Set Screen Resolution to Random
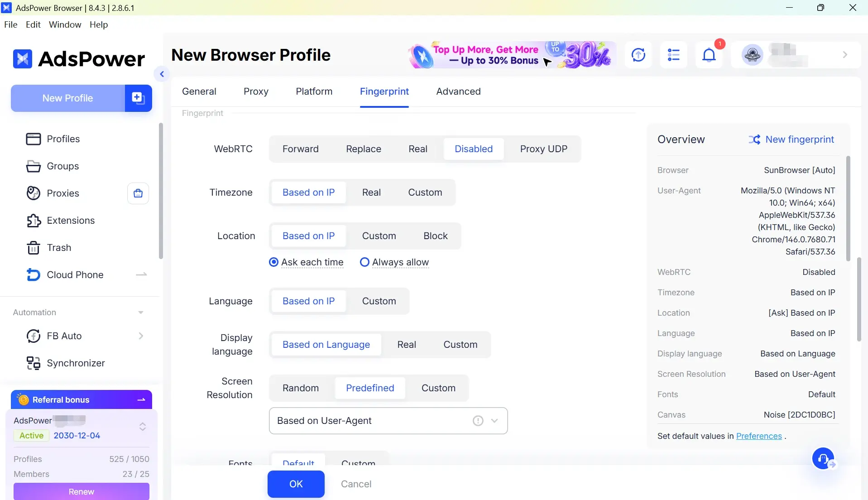 point(301,388)
